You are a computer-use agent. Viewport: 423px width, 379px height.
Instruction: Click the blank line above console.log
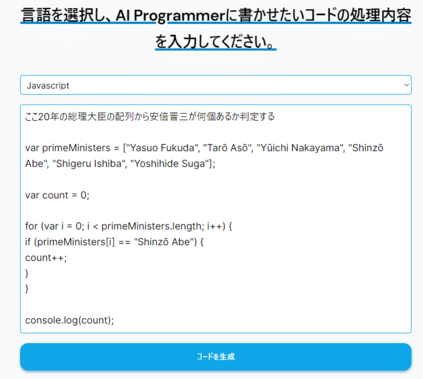pyautogui.click(x=216, y=305)
